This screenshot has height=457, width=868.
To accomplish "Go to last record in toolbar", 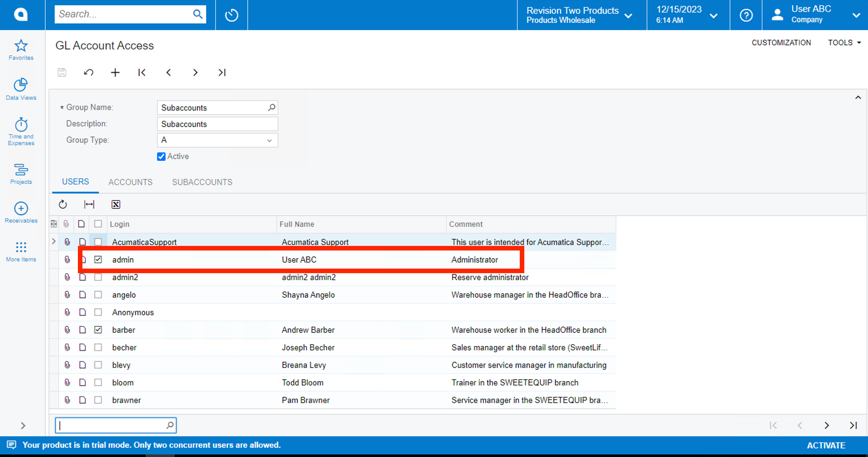I will click(222, 72).
